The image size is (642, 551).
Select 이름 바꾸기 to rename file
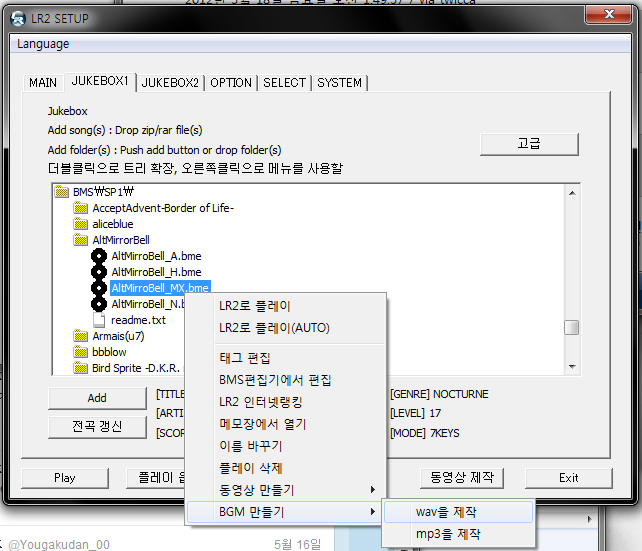287,446
